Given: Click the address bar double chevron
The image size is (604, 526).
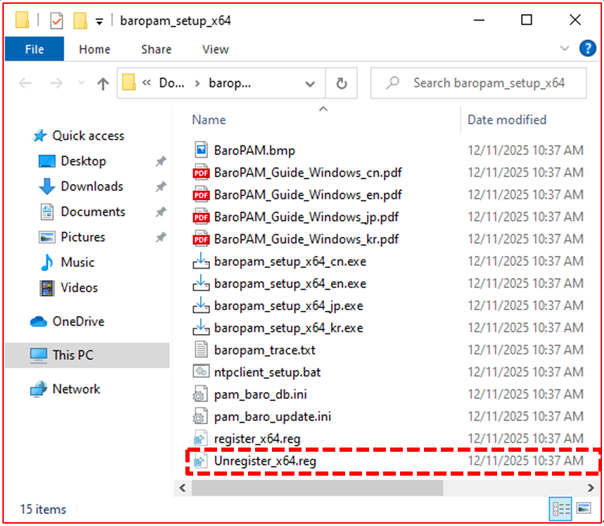Looking at the screenshot, I should (x=146, y=83).
